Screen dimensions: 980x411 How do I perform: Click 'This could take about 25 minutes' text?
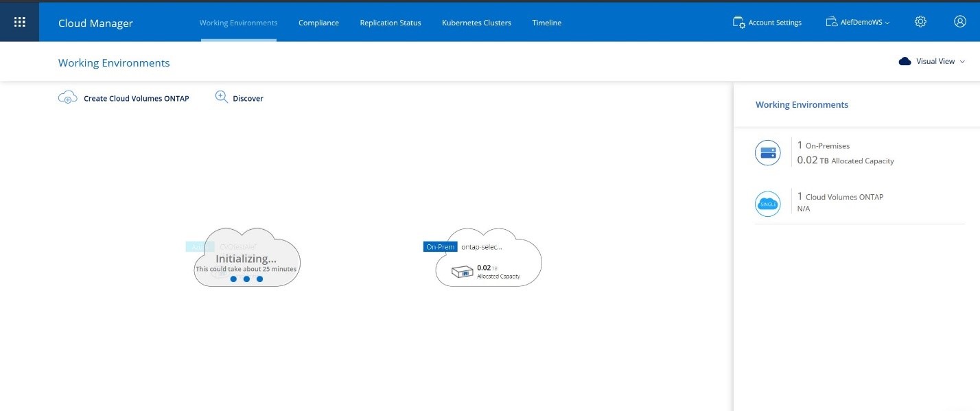[x=246, y=269]
